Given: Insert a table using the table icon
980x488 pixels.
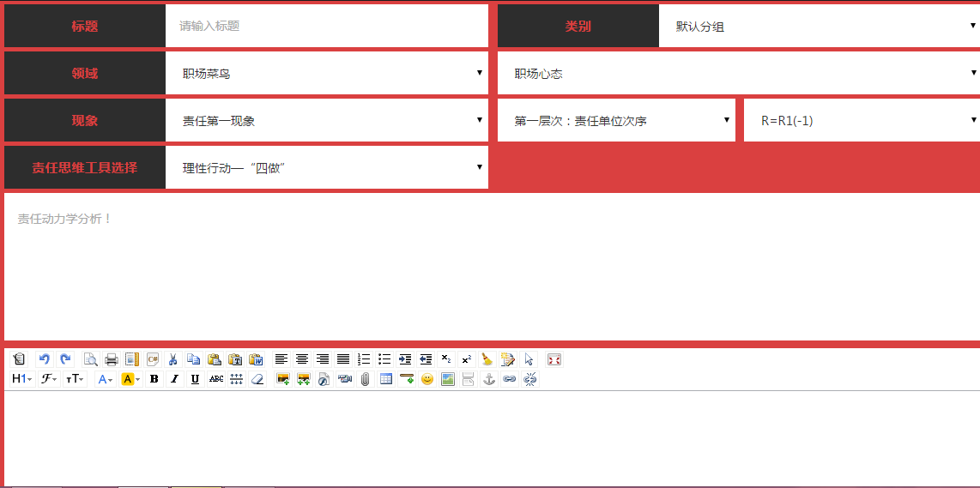Looking at the screenshot, I should tap(386, 379).
